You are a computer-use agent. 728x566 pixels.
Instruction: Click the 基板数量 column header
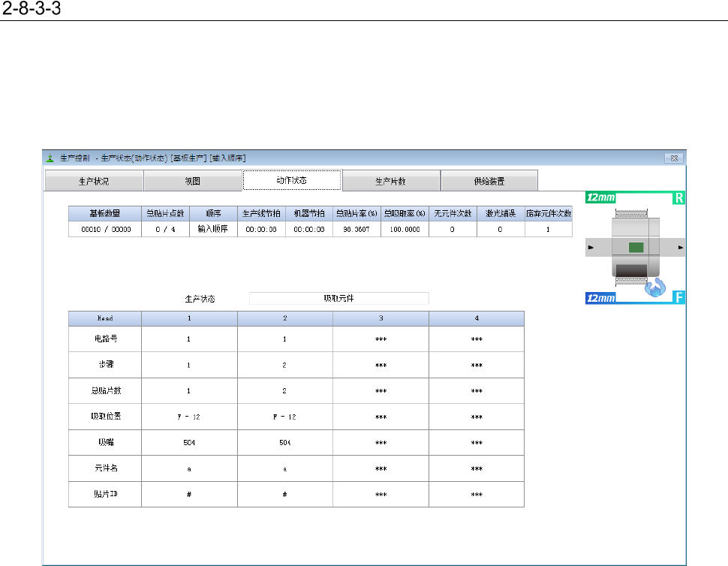point(105,214)
